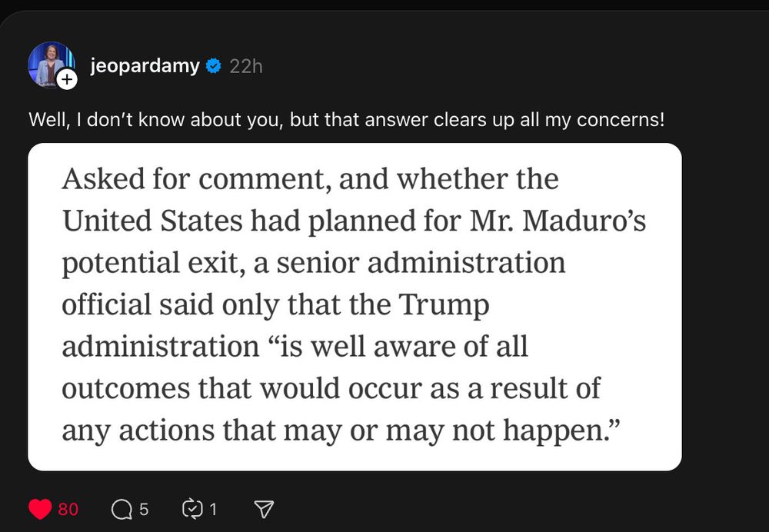Click "outcomes that would occur" line
The image size is (769, 532).
click(241, 389)
